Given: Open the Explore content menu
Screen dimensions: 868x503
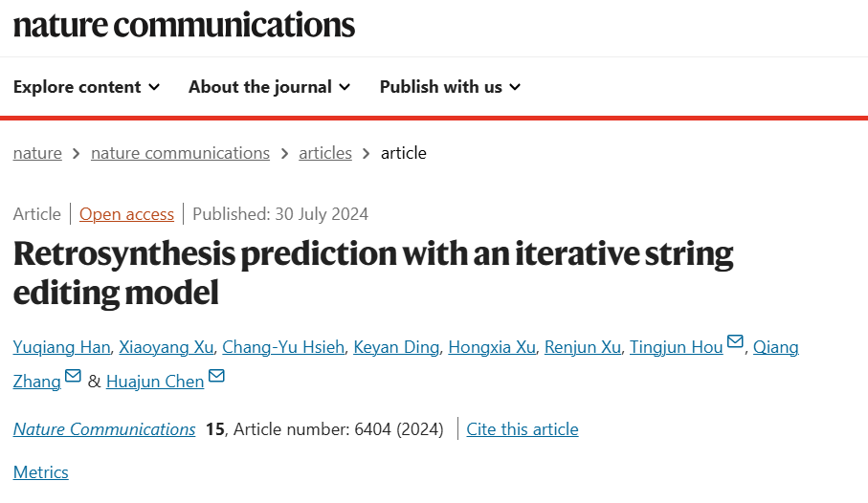Looking at the screenshot, I should [x=86, y=87].
